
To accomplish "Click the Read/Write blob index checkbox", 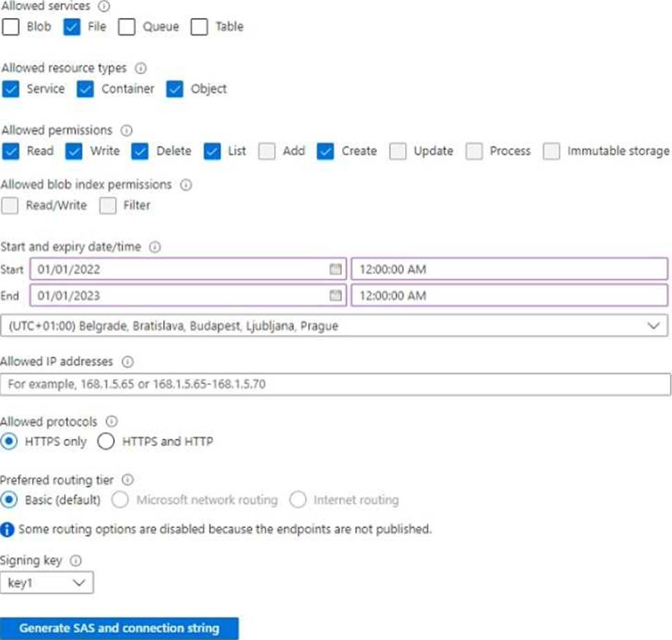I will [10, 205].
